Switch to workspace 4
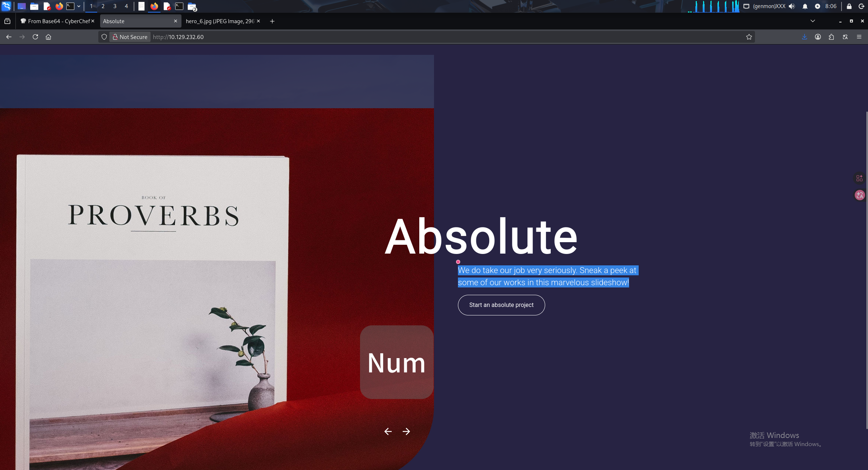The height and width of the screenshot is (470, 868). point(126,6)
